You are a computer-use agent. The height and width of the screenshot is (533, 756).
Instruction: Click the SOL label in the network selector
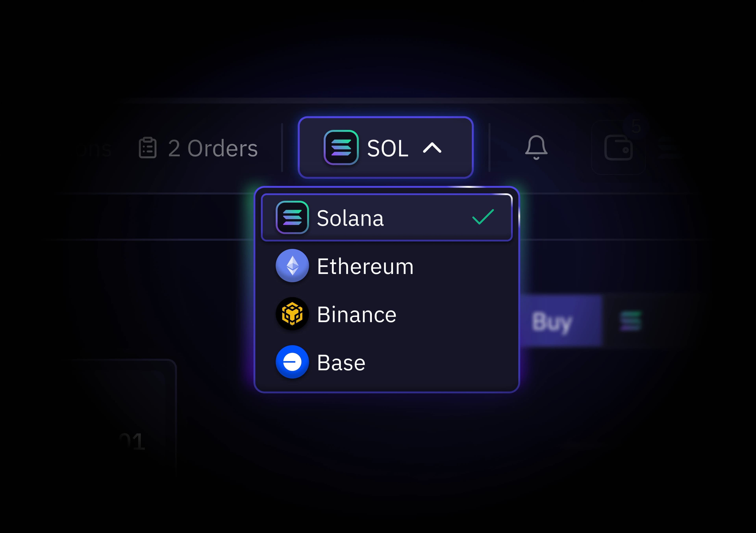[x=388, y=148]
